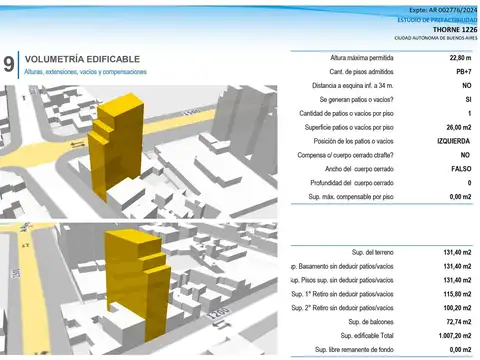This screenshot has height=360, width=480.
Task: Click 'ESTUDIO DE PREFACTIBILIDAD' header text
Action: pyautogui.click(x=437, y=20)
